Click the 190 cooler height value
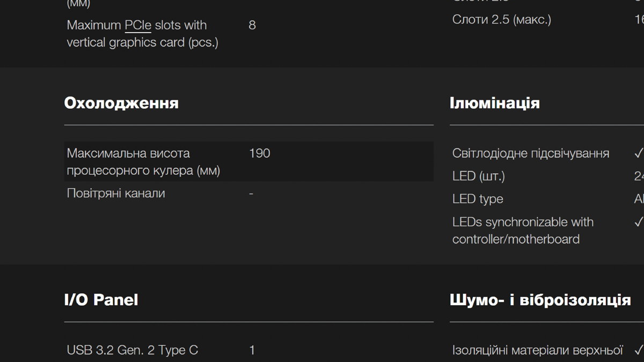The image size is (644, 362). coord(260,153)
